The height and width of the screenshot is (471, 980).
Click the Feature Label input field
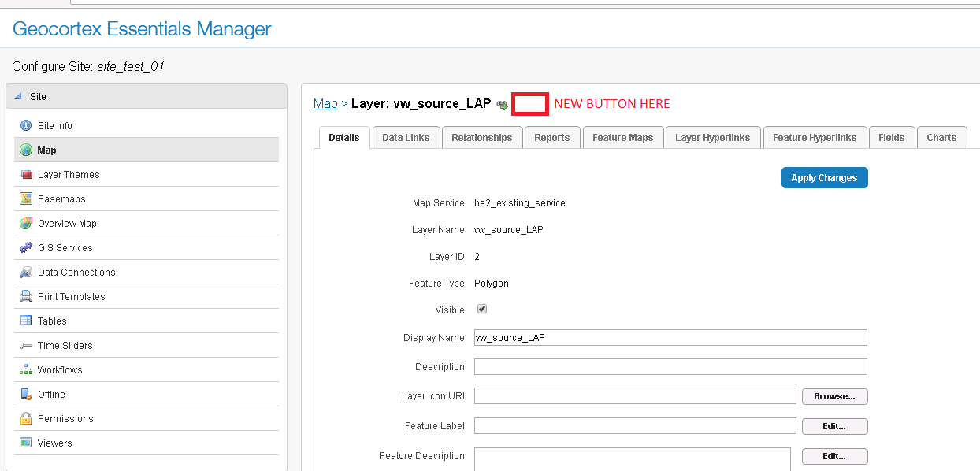click(635, 426)
